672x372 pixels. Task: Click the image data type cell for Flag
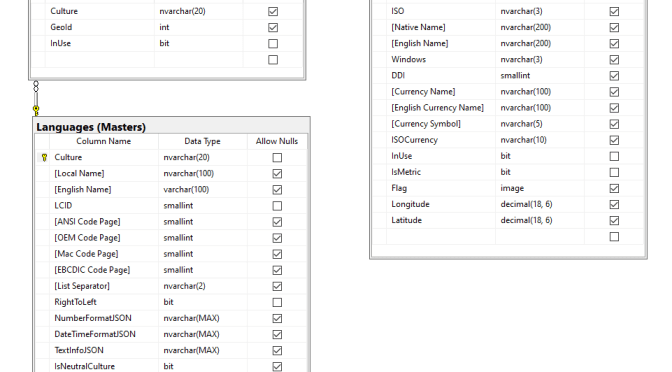pyautogui.click(x=540, y=188)
